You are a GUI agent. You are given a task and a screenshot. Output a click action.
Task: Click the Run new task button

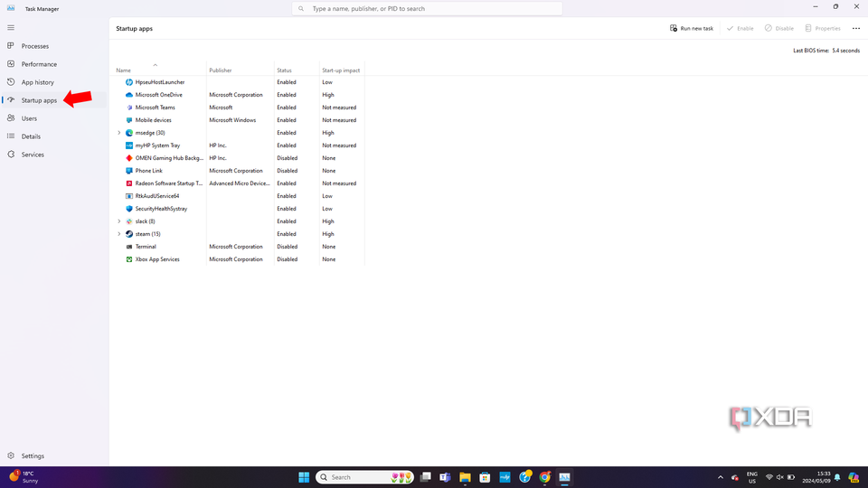coord(692,28)
